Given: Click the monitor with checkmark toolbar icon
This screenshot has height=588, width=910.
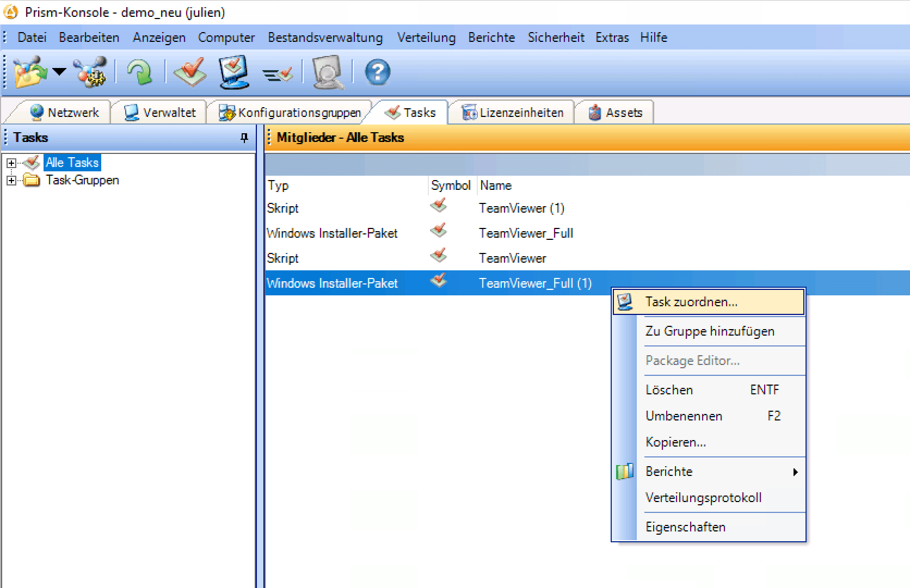Looking at the screenshot, I should pos(234,72).
